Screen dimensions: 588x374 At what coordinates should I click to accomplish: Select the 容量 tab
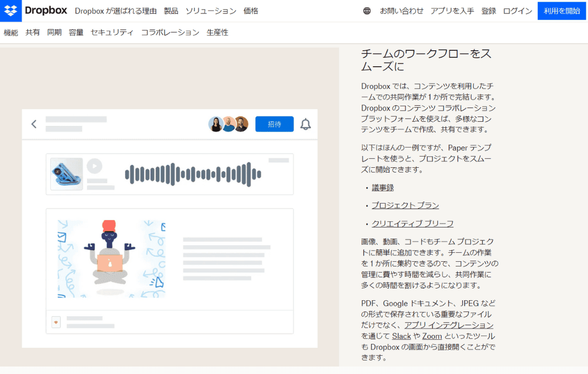76,33
